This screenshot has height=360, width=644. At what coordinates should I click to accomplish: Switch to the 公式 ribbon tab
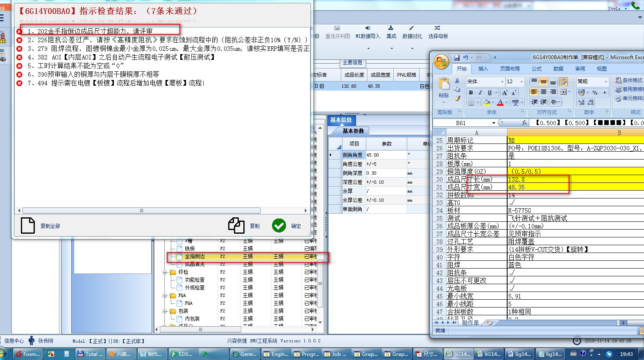(x=537, y=69)
